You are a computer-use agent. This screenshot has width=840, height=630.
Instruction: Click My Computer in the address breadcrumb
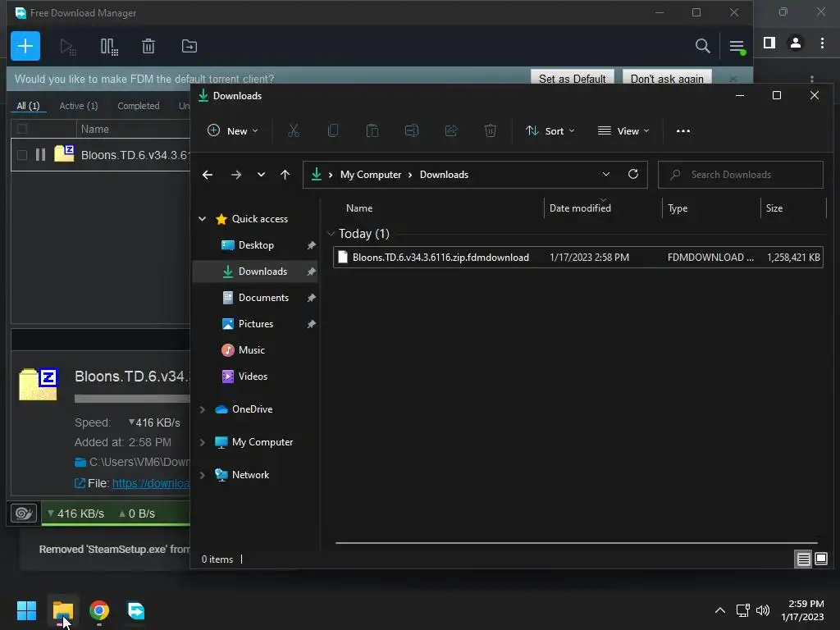(370, 175)
